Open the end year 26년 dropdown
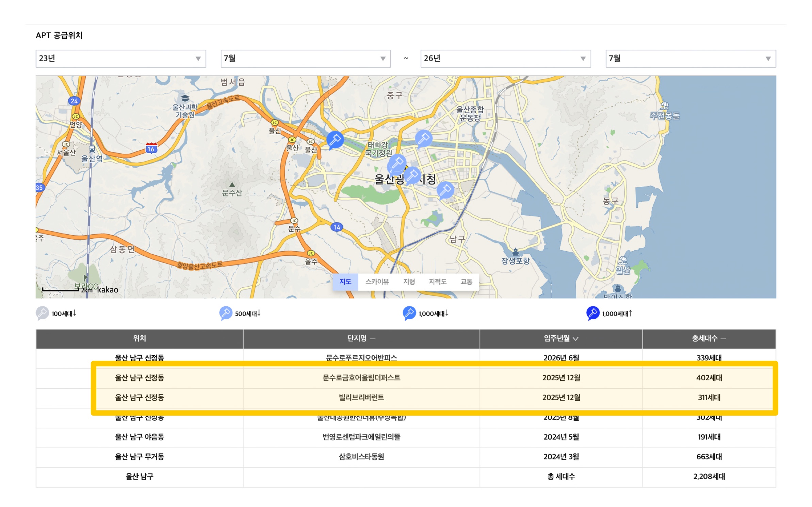The image size is (812, 507). pyautogui.click(x=505, y=58)
